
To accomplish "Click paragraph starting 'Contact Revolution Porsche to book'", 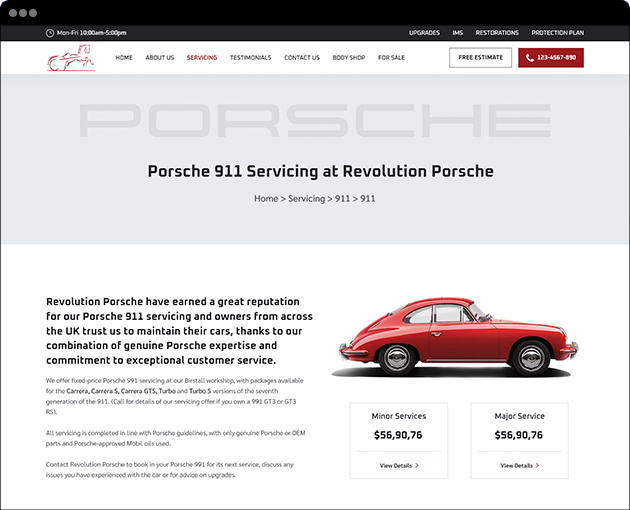I will point(170,469).
